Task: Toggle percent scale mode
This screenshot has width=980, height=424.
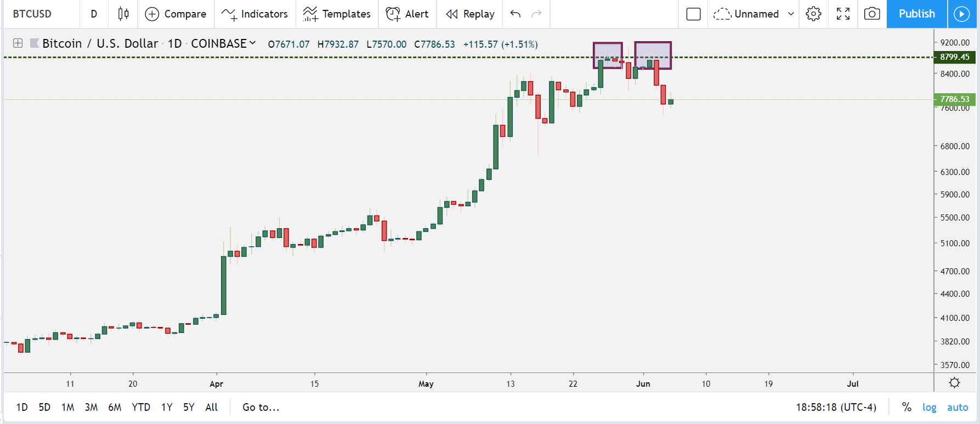Action: pos(907,407)
